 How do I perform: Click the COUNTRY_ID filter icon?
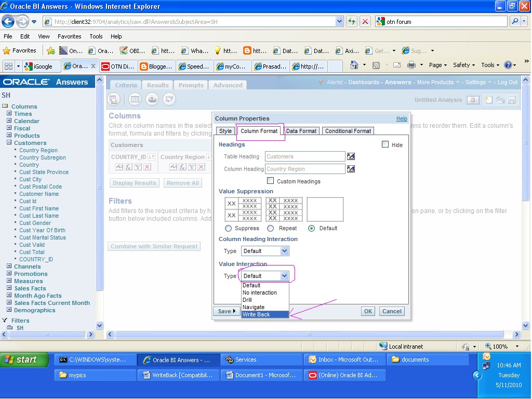[138, 167]
